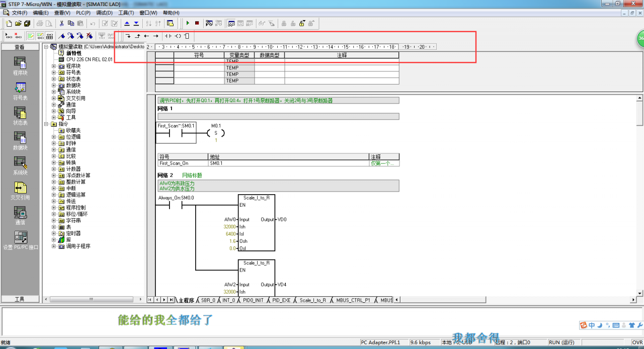Click the 网络 2 label
Viewport: 644px width, 349px height.
click(165, 175)
